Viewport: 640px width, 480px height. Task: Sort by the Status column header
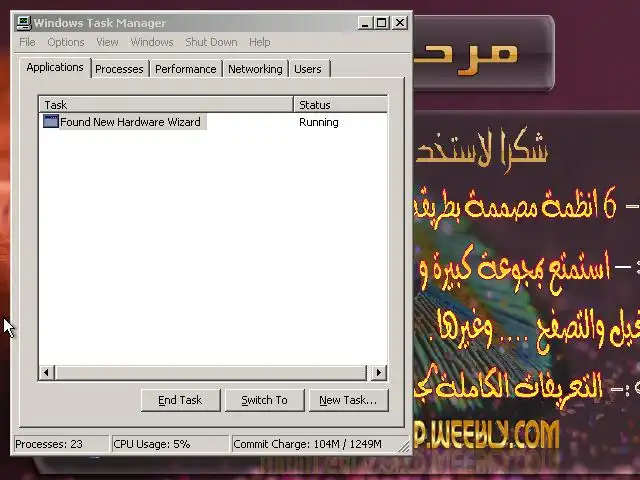pyautogui.click(x=340, y=105)
